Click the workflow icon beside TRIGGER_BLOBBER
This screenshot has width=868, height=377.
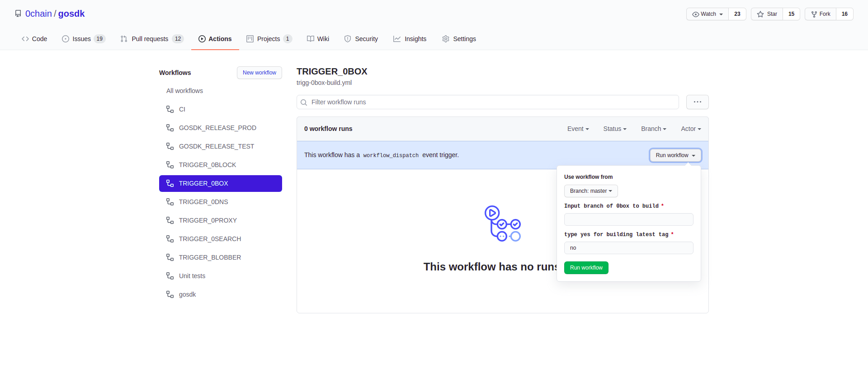tap(170, 257)
